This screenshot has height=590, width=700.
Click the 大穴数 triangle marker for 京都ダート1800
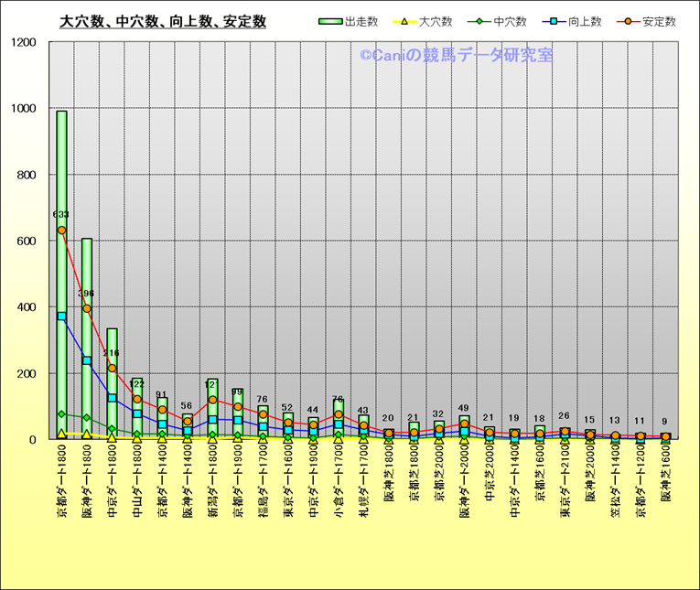61,434
